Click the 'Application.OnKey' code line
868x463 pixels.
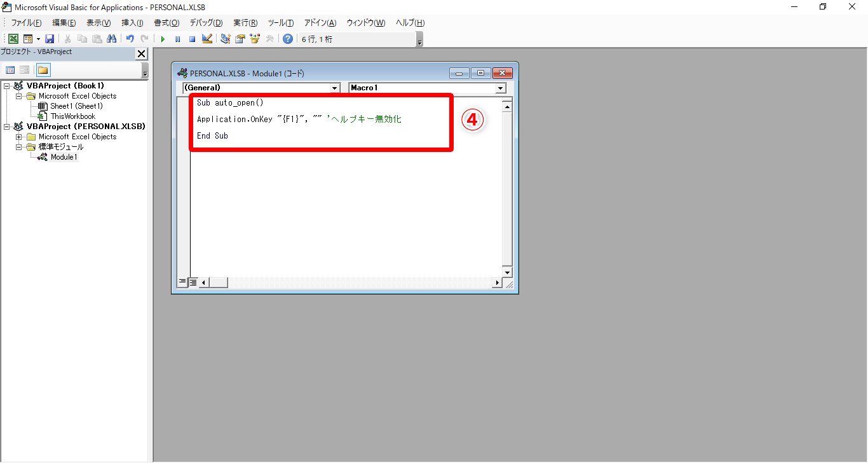pyautogui.click(x=299, y=119)
